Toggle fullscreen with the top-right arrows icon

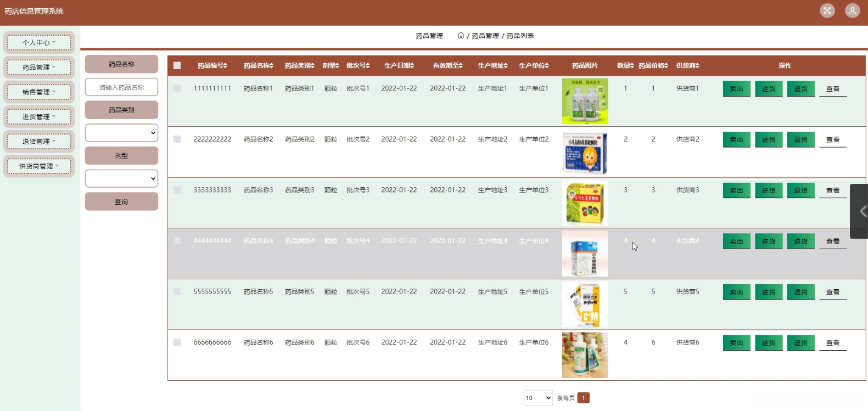click(827, 10)
